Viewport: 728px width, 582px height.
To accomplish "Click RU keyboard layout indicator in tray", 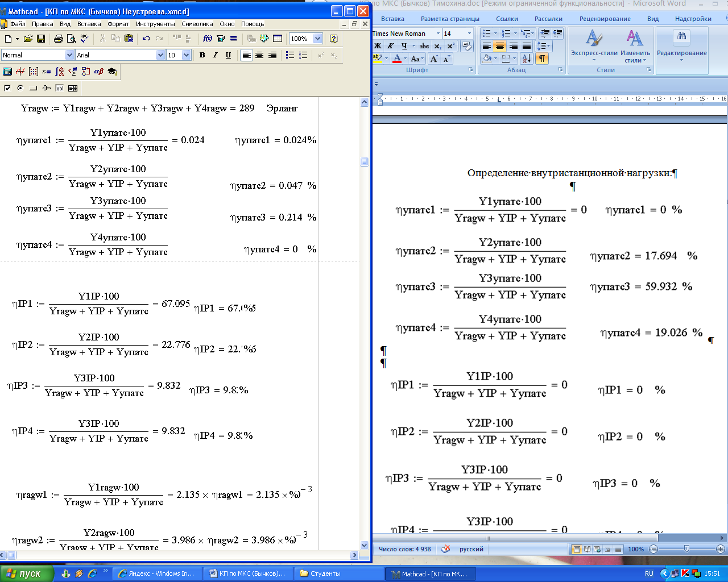I will [x=649, y=573].
